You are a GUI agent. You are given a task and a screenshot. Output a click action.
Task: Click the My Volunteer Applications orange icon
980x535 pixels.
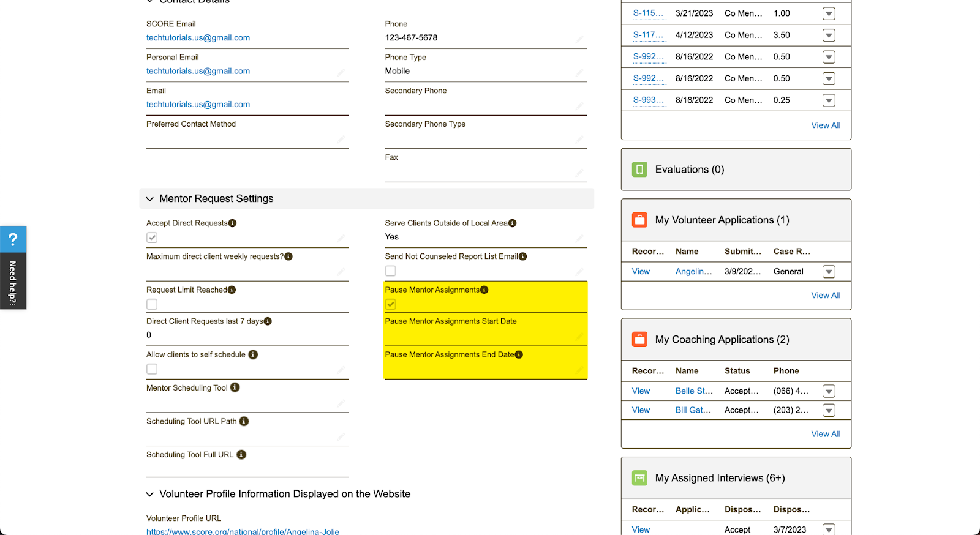(x=639, y=220)
